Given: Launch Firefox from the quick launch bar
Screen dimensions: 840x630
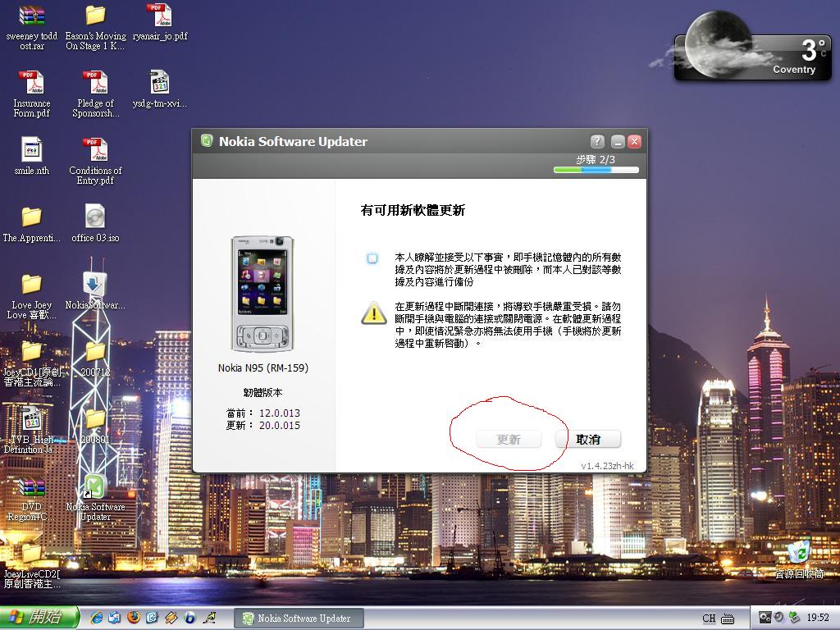Looking at the screenshot, I should click(132, 619).
